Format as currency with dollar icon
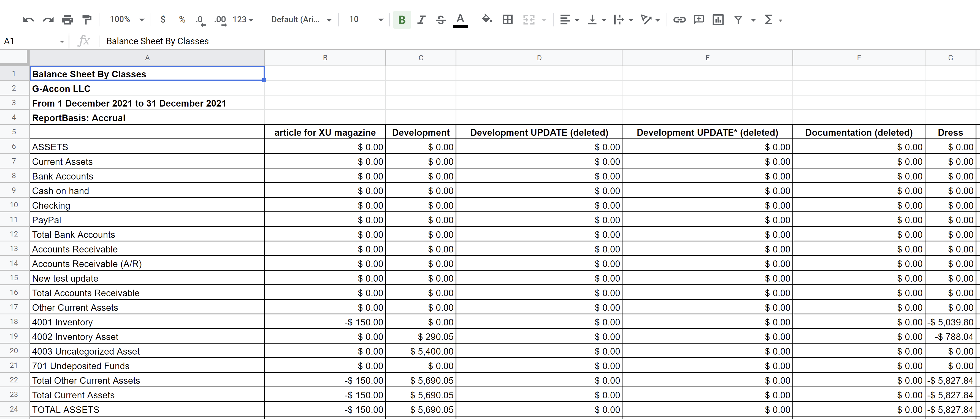980x419 pixels. coord(163,19)
